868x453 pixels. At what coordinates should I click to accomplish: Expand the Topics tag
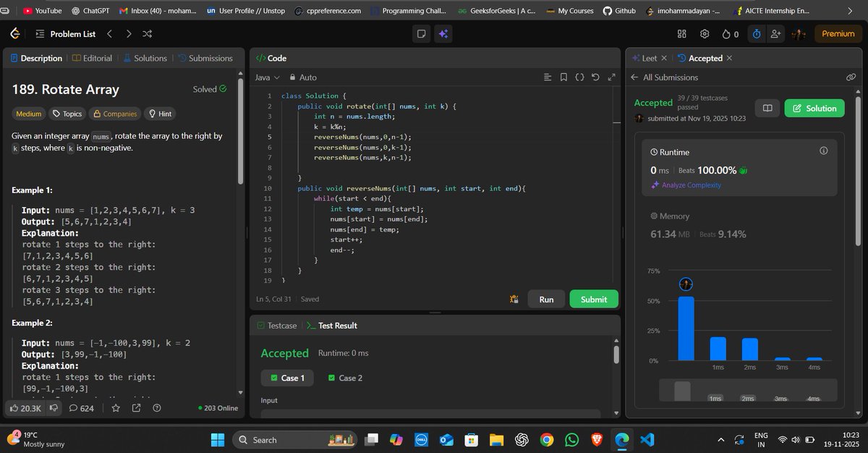tap(67, 114)
